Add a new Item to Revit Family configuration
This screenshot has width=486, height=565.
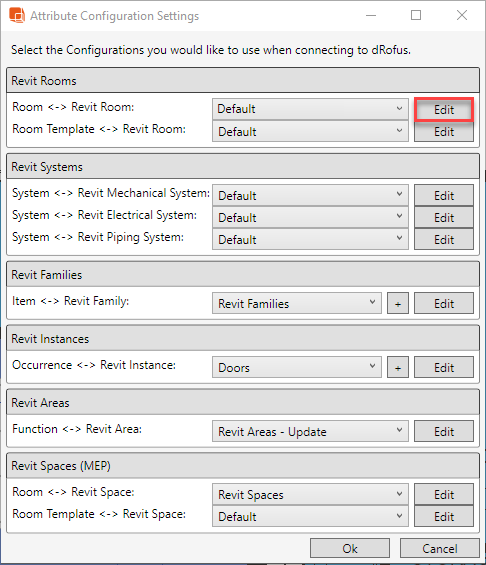pyautogui.click(x=398, y=303)
